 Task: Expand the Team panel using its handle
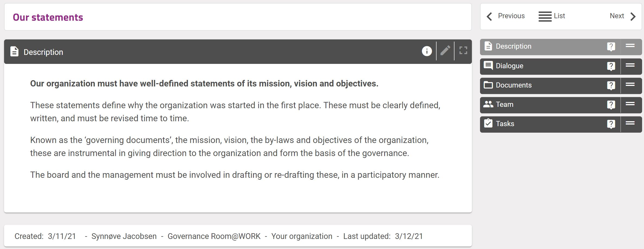click(630, 104)
